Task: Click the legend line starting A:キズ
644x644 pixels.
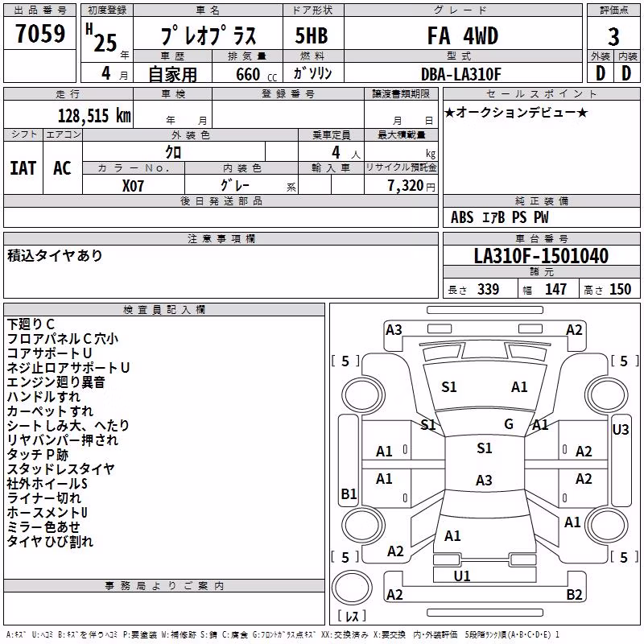Action: pos(283,634)
